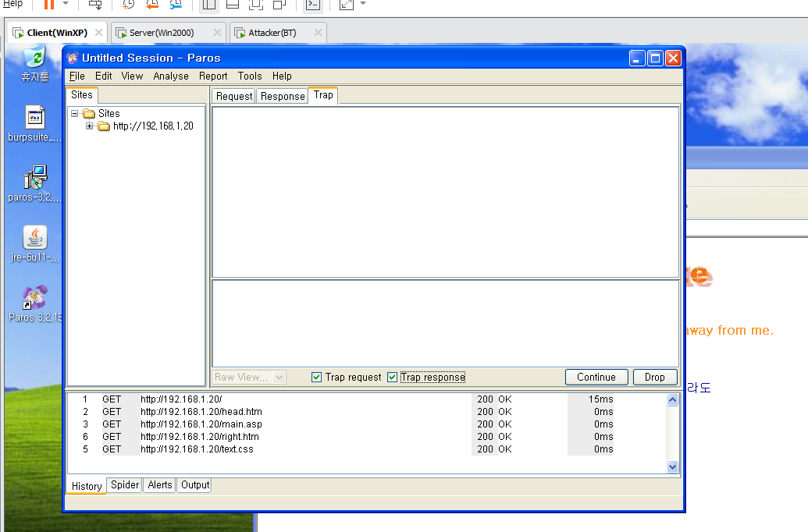
Task: Select the History bottom tab
Action: 86,486
